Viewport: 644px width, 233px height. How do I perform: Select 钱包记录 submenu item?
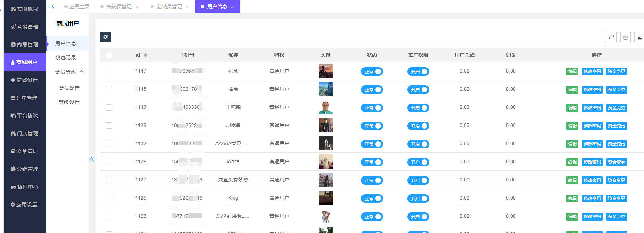[68, 58]
